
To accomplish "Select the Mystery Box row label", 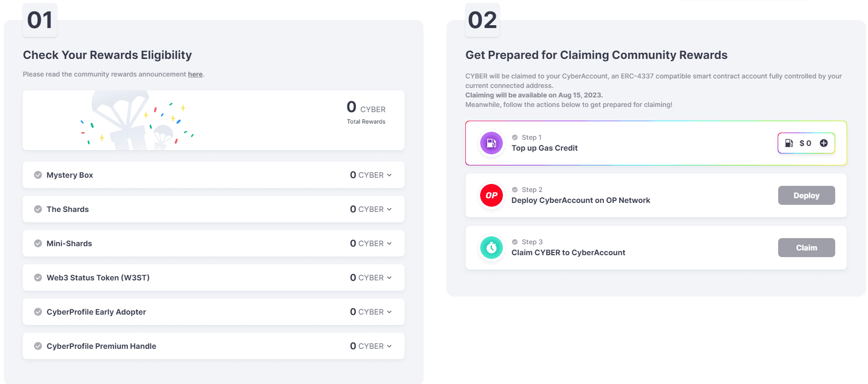I will click(70, 175).
